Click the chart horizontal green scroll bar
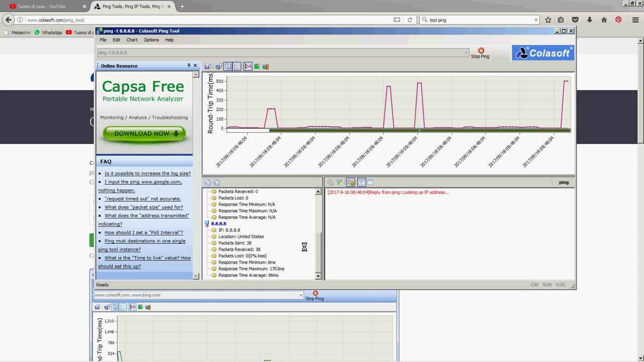Screen dimensions: 644x362 (420, 131)
